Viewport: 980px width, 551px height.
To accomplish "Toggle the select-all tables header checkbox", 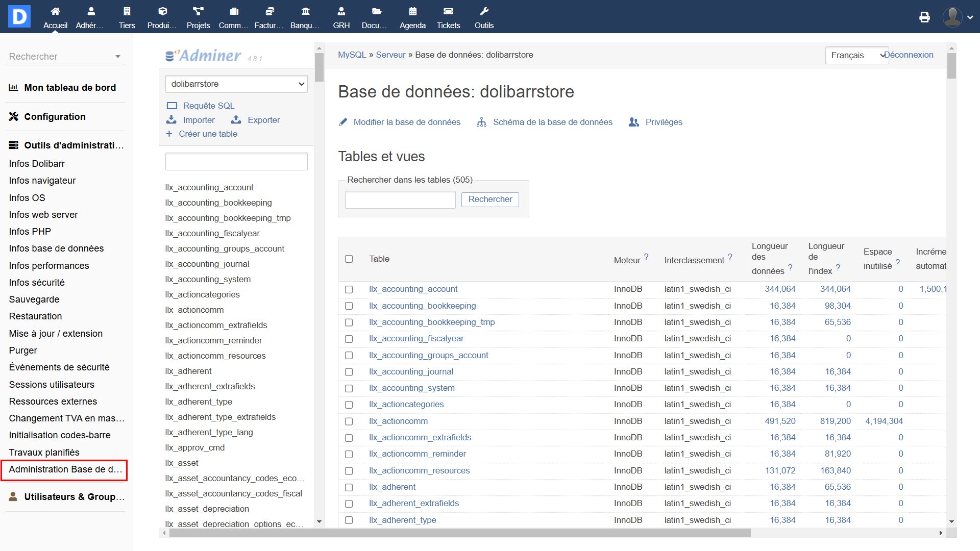I will (349, 259).
